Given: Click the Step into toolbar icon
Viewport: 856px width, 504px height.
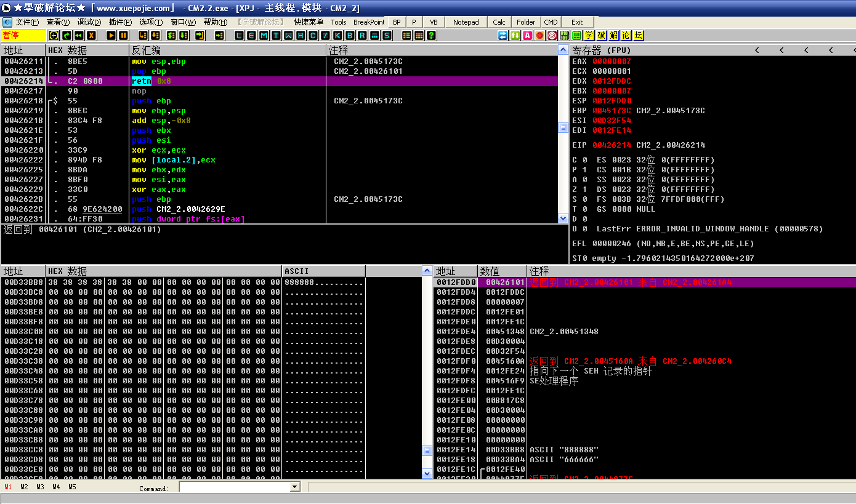Looking at the screenshot, I should pyautogui.click(x=143, y=36).
